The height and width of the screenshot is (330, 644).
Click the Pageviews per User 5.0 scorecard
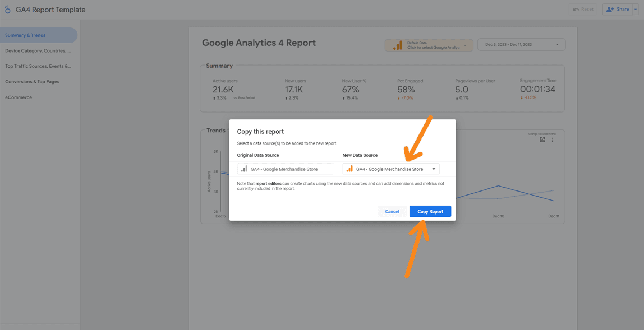click(475, 89)
